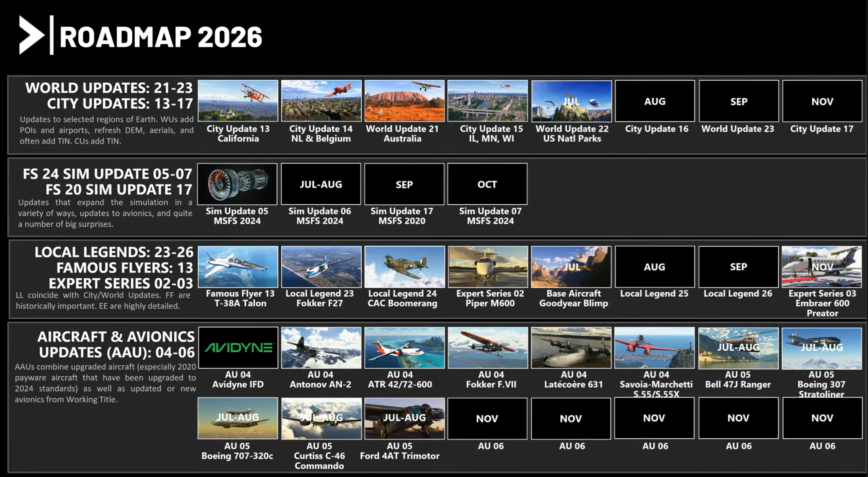
Task: Click Expert Series 03 Embraer 600 Praetor image
Action: click(822, 267)
